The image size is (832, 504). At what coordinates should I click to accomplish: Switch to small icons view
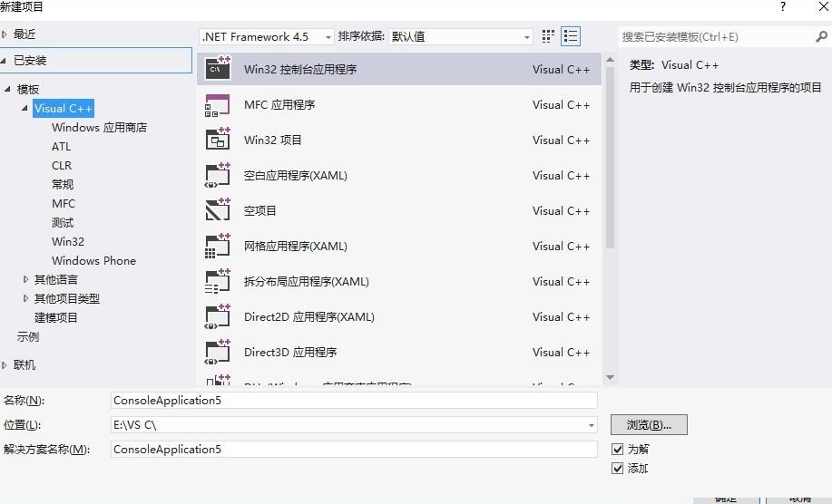tap(548, 36)
